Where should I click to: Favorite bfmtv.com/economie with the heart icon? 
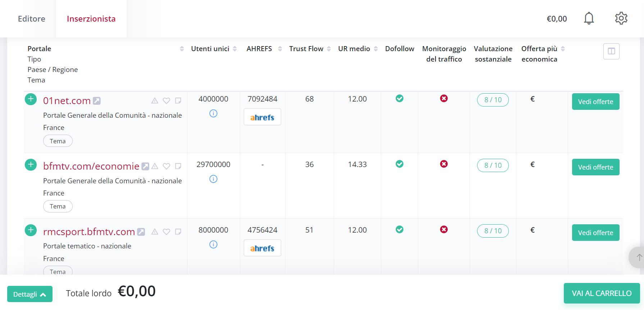166,166
